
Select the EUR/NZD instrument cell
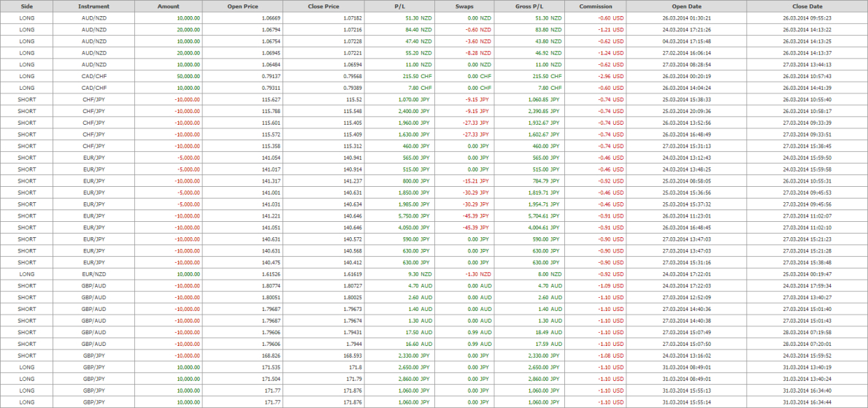coord(93,274)
